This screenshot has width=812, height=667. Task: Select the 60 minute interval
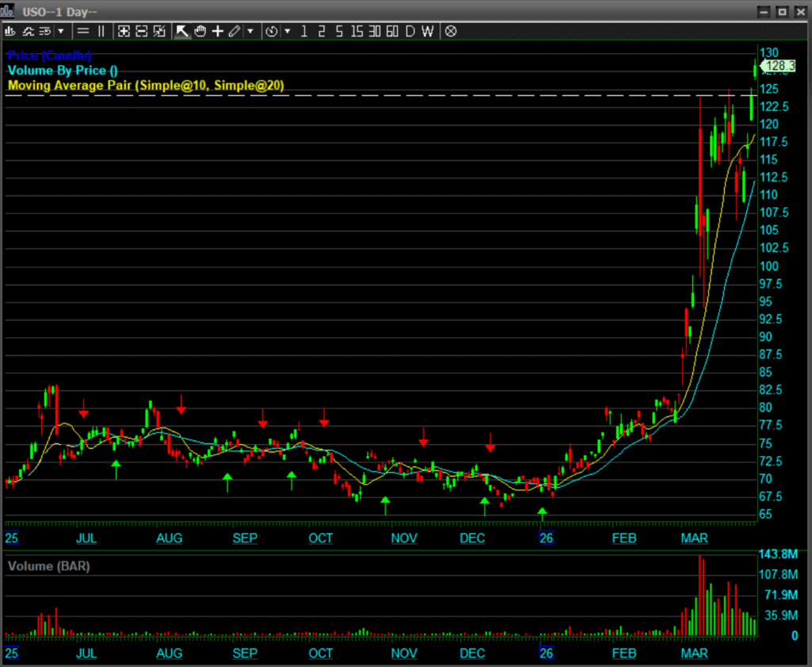point(392,31)
